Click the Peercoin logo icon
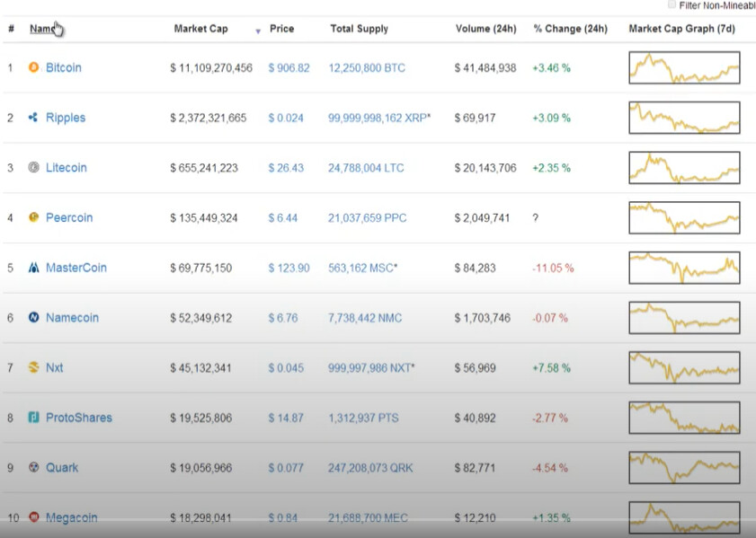This screenshot has width=756, height=538. (34, 217)
